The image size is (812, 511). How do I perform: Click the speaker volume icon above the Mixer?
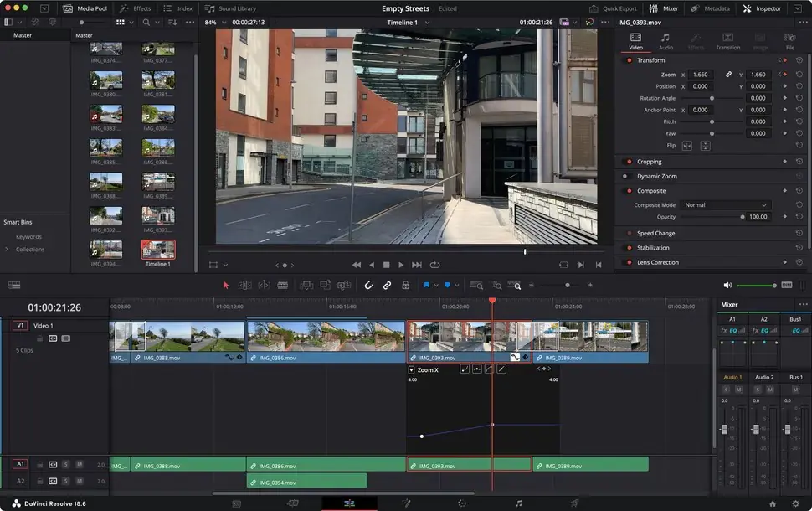(x=727, y=285)
